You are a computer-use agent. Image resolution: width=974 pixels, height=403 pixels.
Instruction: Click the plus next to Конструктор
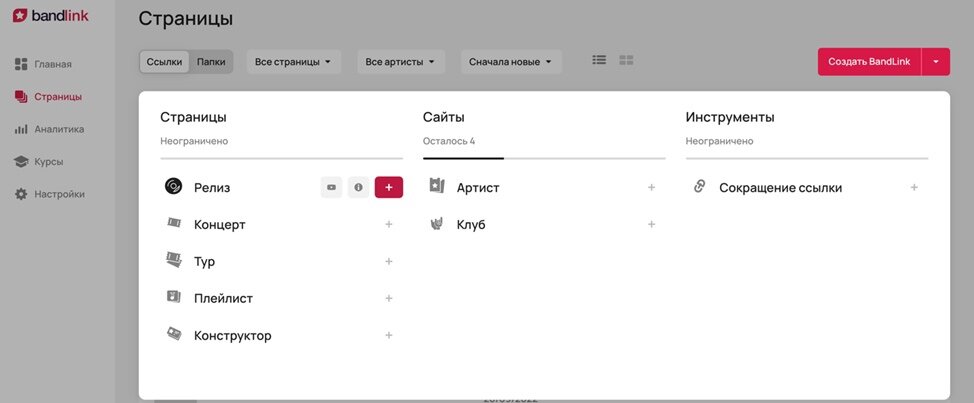click(389, 335)
